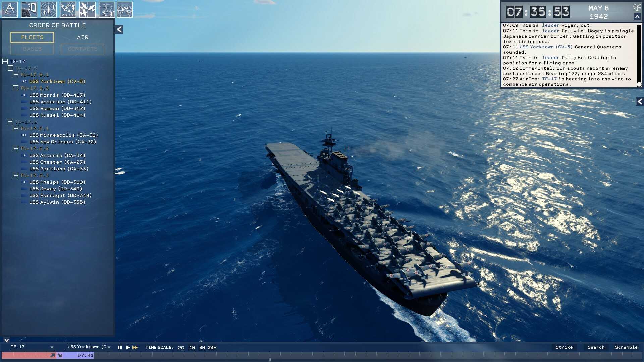Open the radar scope display

tap(49, 9)
